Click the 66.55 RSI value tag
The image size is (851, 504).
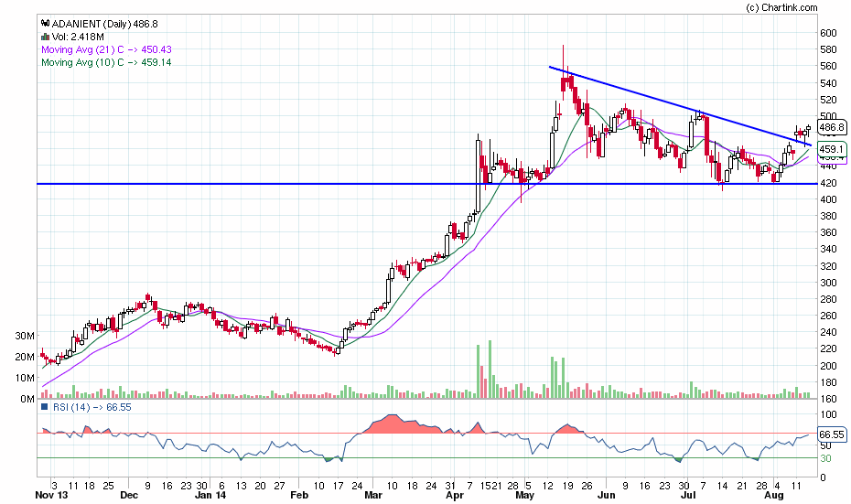tap(832, 434)
